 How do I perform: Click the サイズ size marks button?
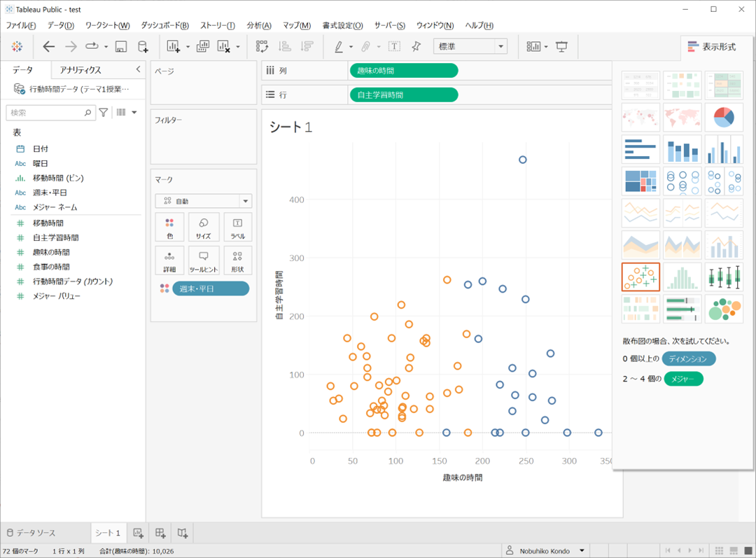(x=204, y=227)
